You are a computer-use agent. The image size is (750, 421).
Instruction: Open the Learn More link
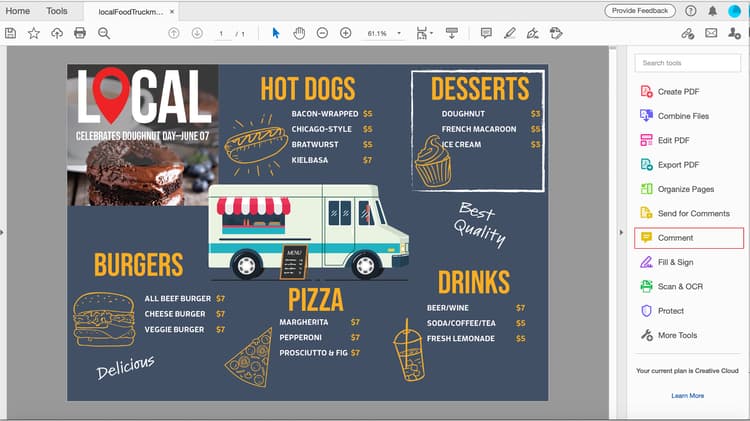coord(687,396)
